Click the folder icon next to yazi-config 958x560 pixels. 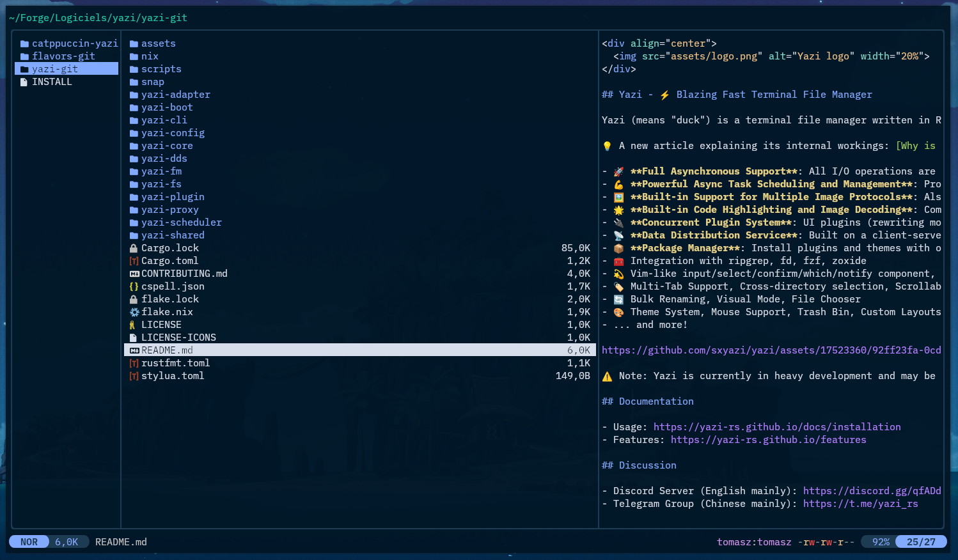[x=134, y=133]
